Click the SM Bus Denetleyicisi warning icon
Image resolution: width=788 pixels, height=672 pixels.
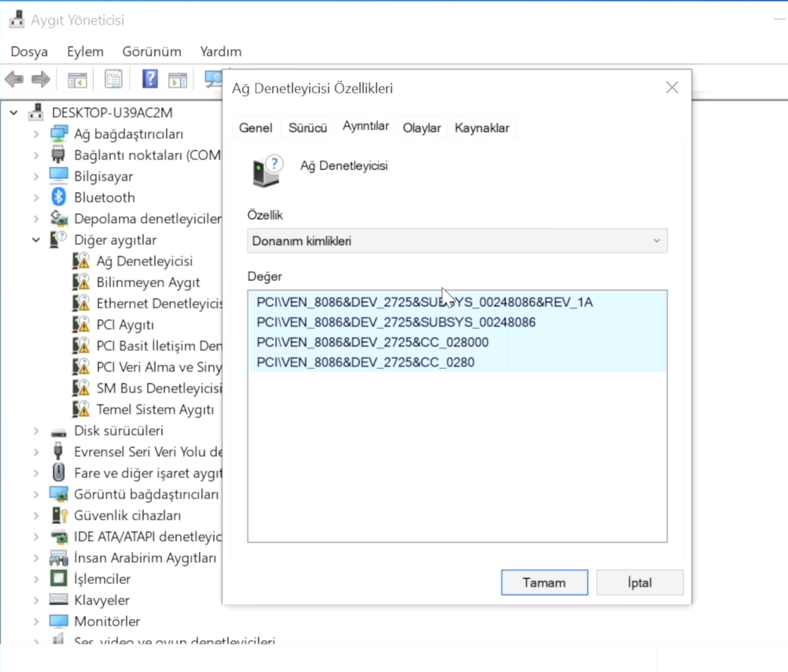(x=81, y=388)
